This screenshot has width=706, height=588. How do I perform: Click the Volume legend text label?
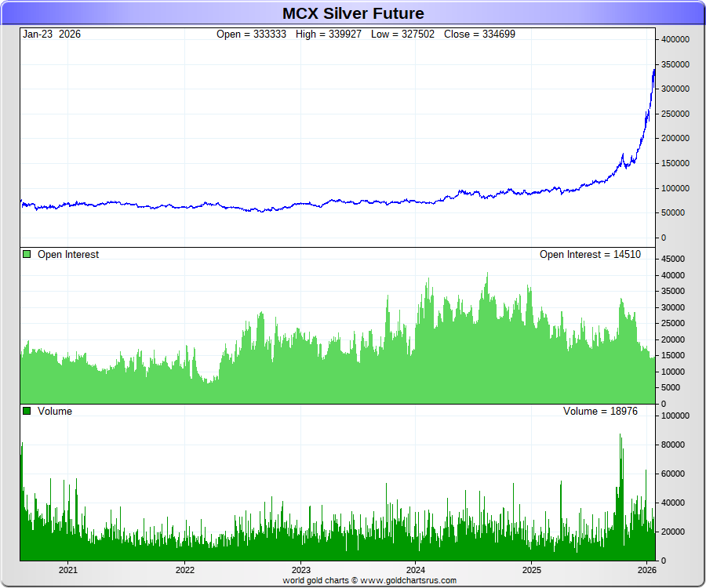pos(55,411)
